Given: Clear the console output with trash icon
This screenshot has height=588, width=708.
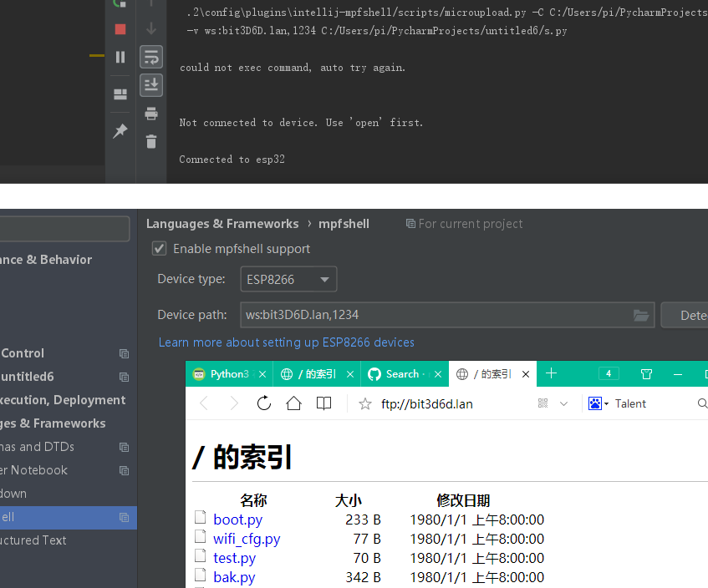Looking at the screenshot, I should [151, 142].
